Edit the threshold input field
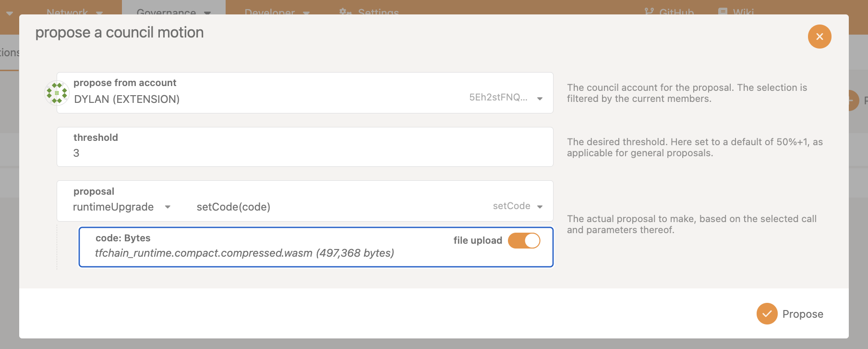Screen dimensions: 868x349 tap(305, 147)
